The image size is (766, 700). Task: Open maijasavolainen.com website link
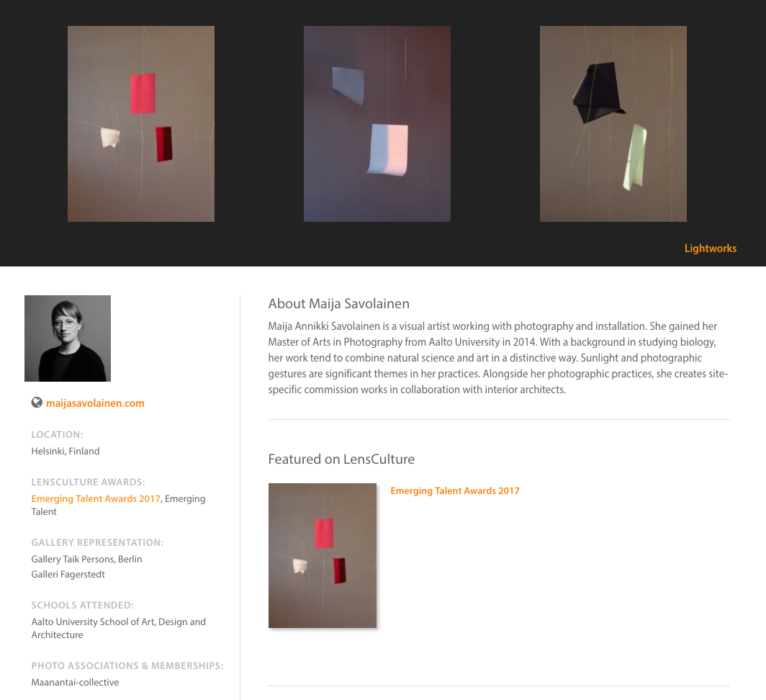pyautogui.click(x=95, y=403)
